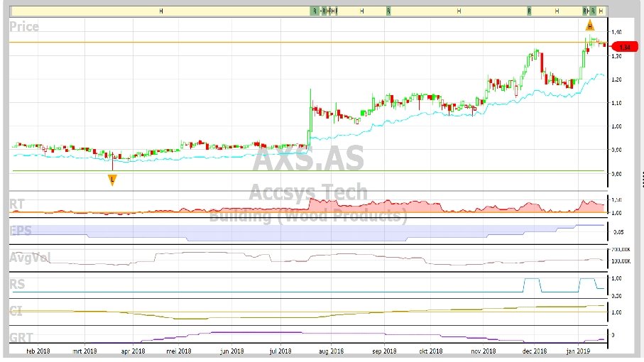Click the 1,20 price axis value
644x362 pixels.
coord(616,79)
